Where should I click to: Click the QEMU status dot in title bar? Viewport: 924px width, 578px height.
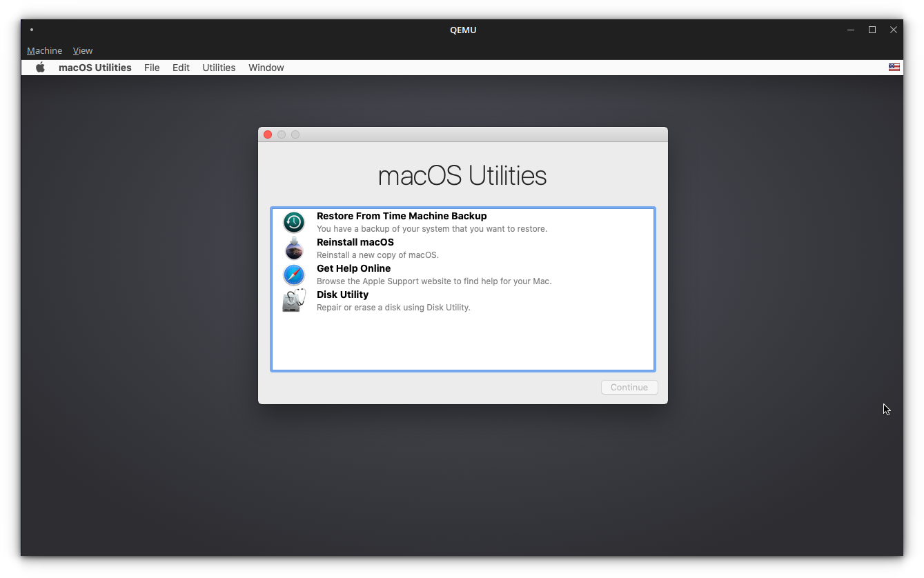coord(31,30)
